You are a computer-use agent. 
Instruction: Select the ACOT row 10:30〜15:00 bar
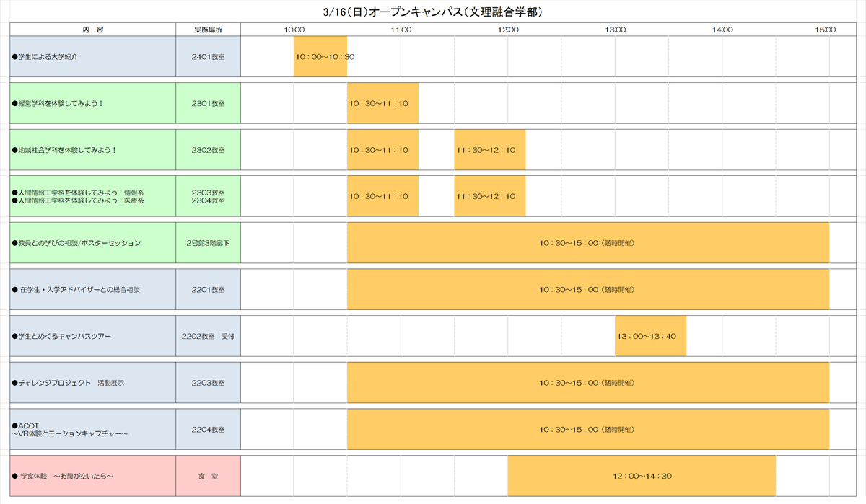click(x=587, y=429)
